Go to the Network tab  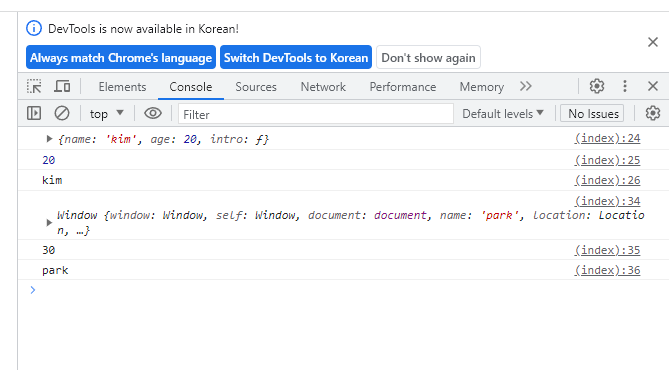[323, 87]
